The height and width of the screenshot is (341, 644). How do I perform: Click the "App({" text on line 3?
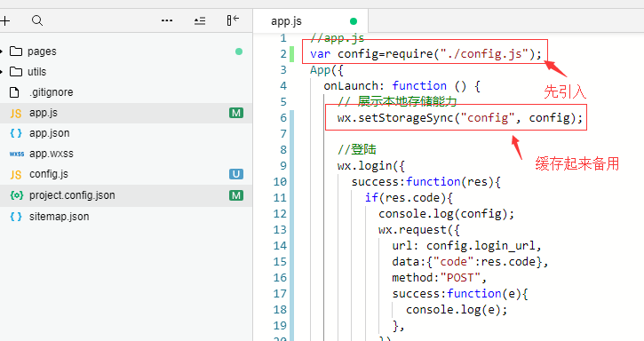tap(327, 70)
